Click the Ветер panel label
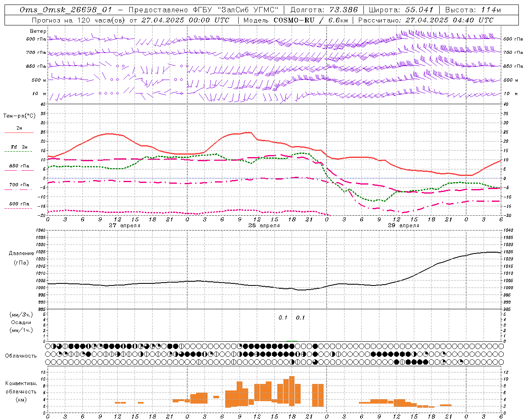Viewport: 525px width, 420px height. pos(38,31)
